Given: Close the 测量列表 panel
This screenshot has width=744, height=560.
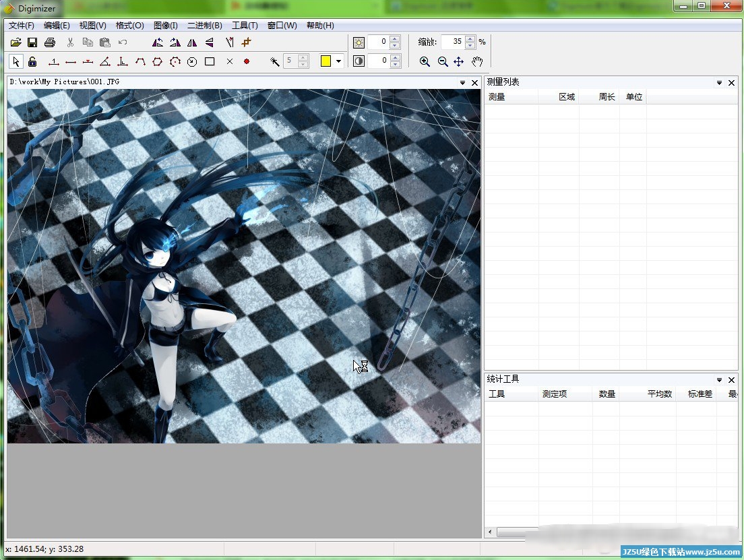Looking at the screenshot, I should tap(731, 83).
